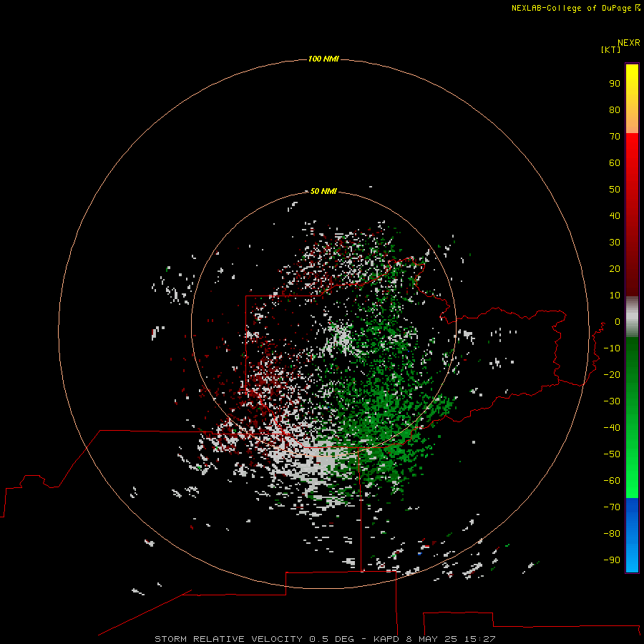The height and width of the screenshot is (644, 644).
Task: Click the 40 value on the velocity scale
Action: click(x=615, y=215)
